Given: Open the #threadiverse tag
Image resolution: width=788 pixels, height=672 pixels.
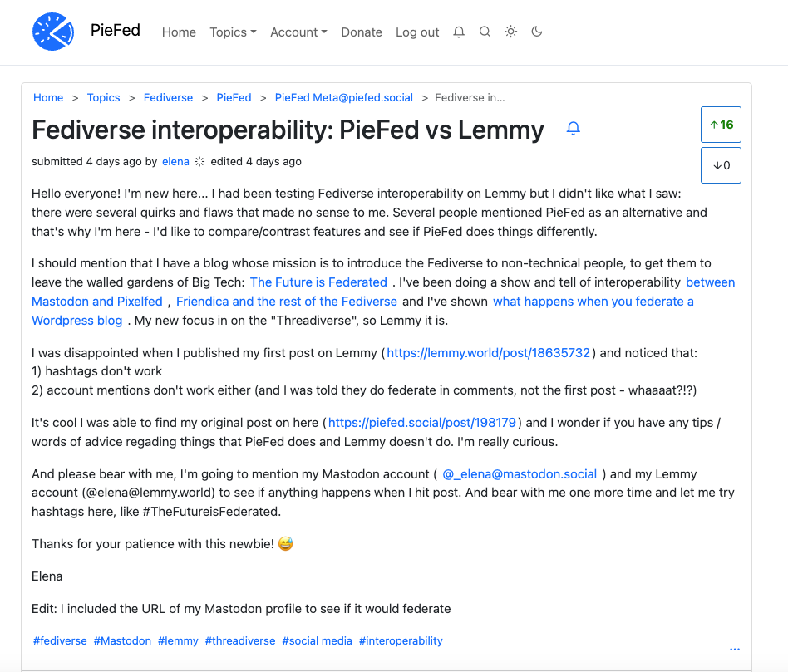Looking at the screenshot, I should [x=240, y=641].
